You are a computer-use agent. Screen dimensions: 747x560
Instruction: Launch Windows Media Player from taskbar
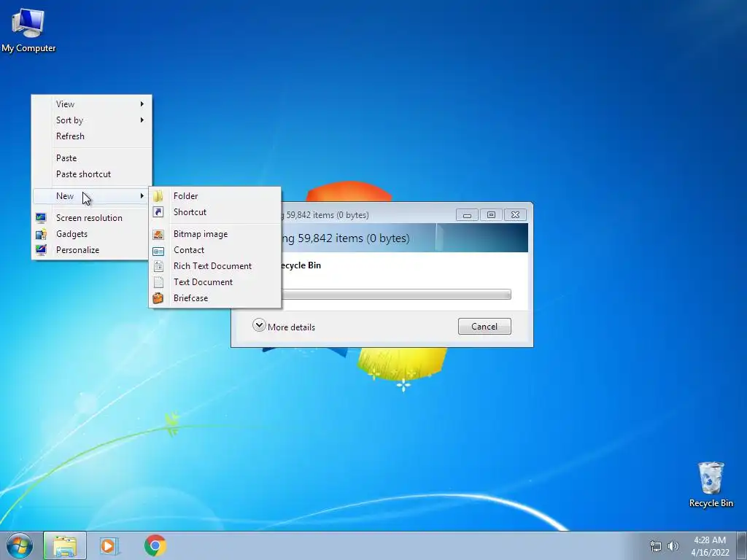pos(109,545)
